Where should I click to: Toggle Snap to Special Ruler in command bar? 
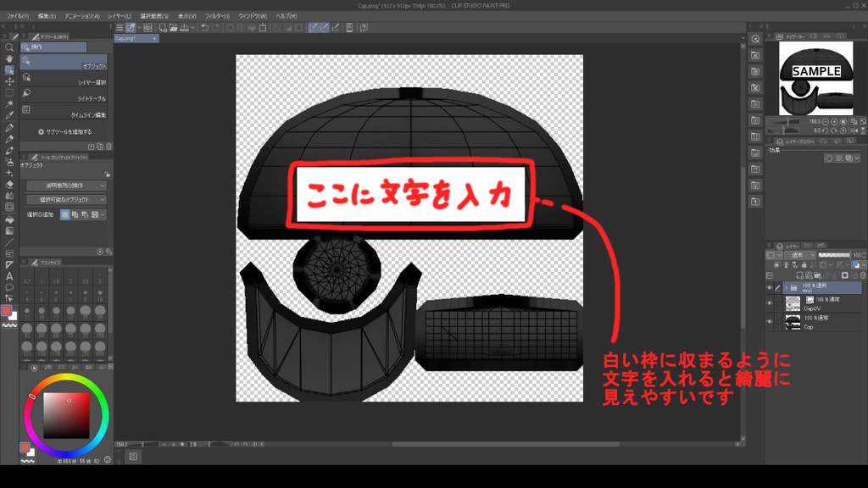(325, 27)
